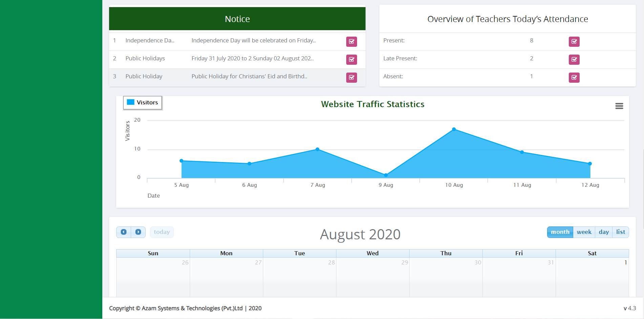Click the Public Holidays notice check icon
Screen dimensions: 644x319
tap(351, 60)
